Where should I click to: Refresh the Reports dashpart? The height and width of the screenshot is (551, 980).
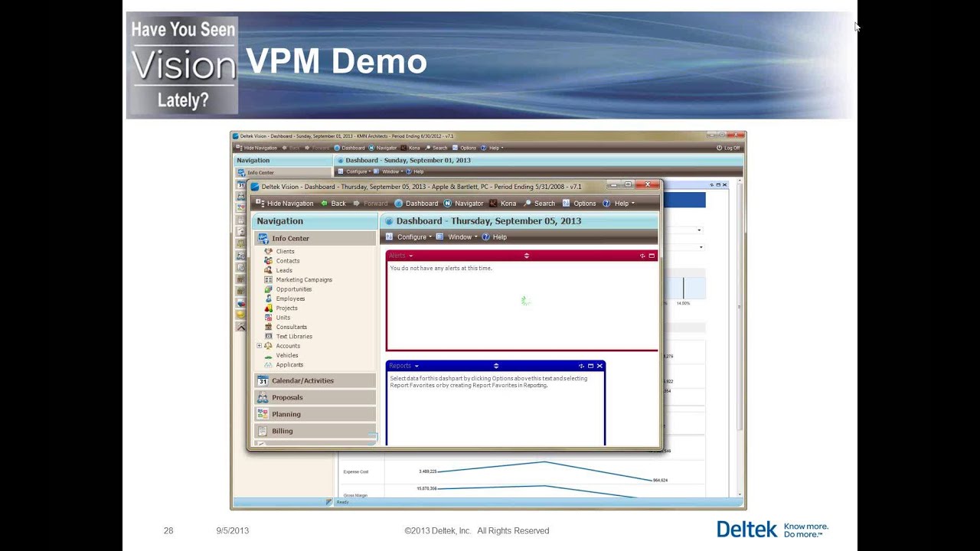click(581, 366)
